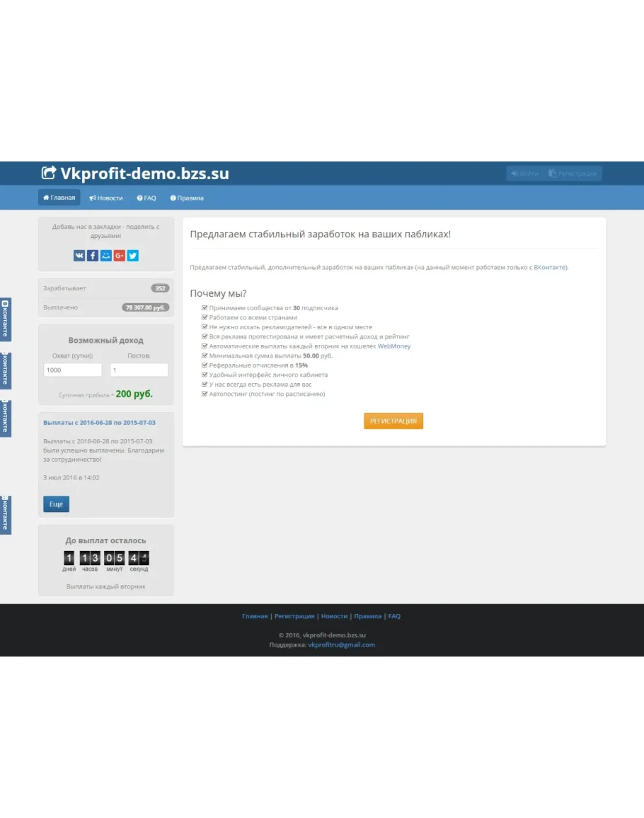Click the flip countdown timer
Screen dimensions: 644x818
[106, 558]
